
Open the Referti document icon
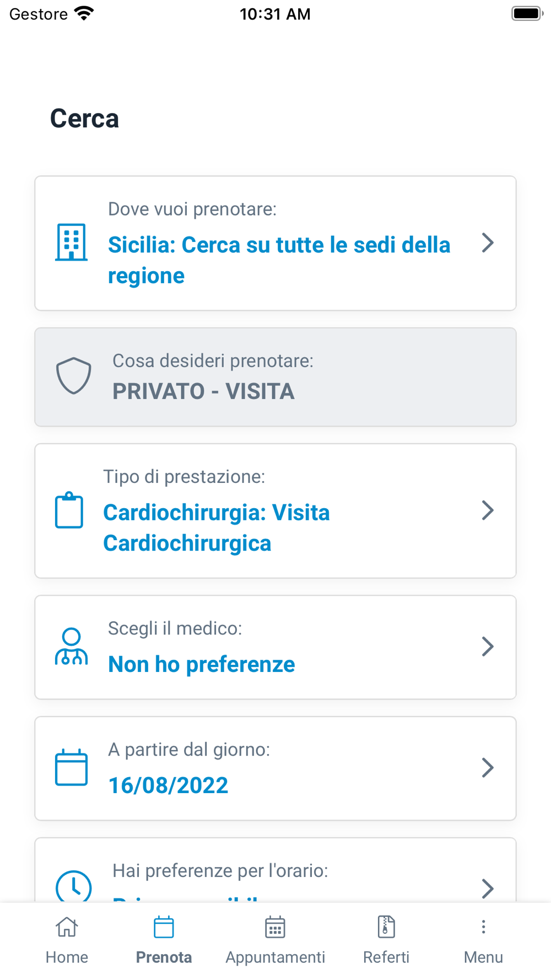click(386, 927)
